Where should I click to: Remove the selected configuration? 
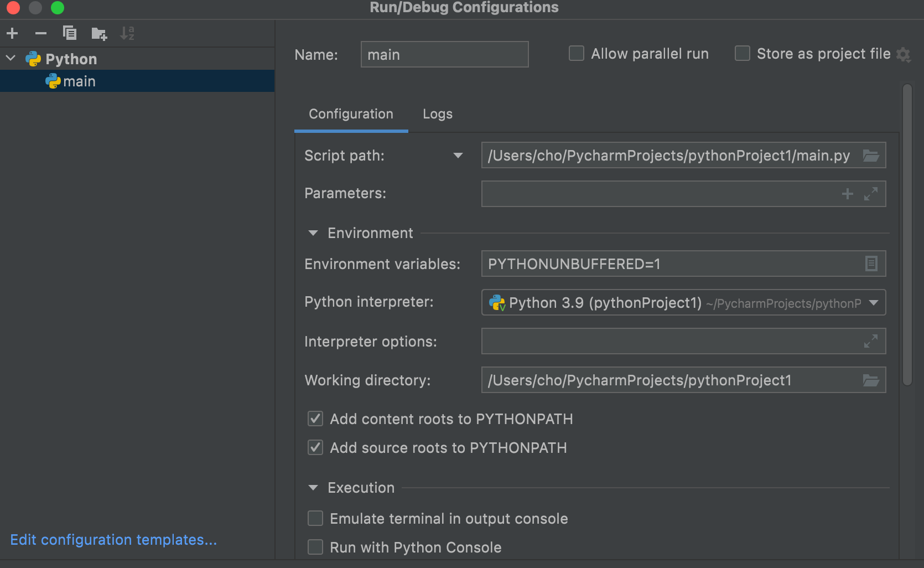(x=41, y=34)
